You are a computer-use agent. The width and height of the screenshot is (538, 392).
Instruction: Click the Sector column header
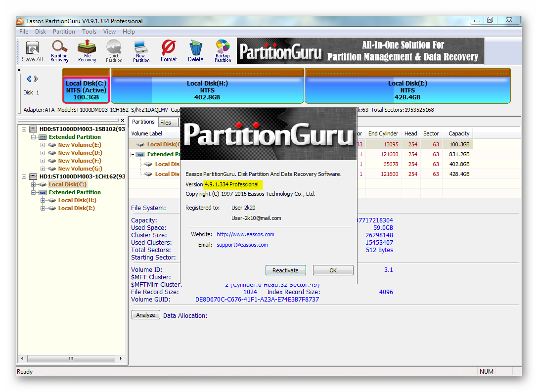pos(431,133)
